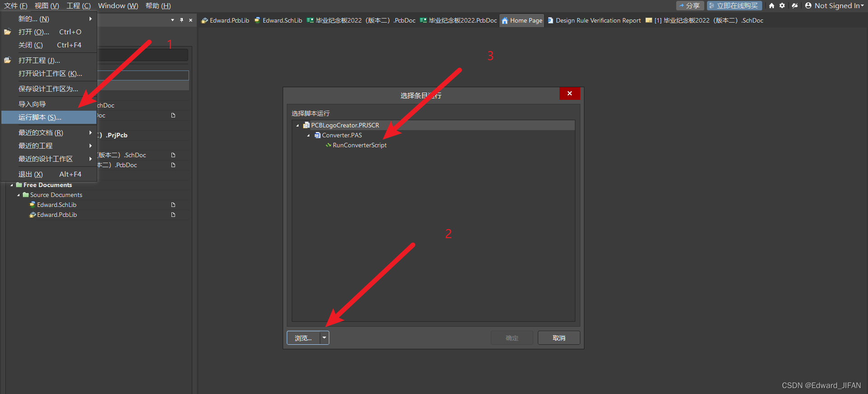Switch to [1] 毕业纪念板2022（版本二）.SchDoc tab
Viewport: 868px width, 394px height.
click(x=704, y=20)
